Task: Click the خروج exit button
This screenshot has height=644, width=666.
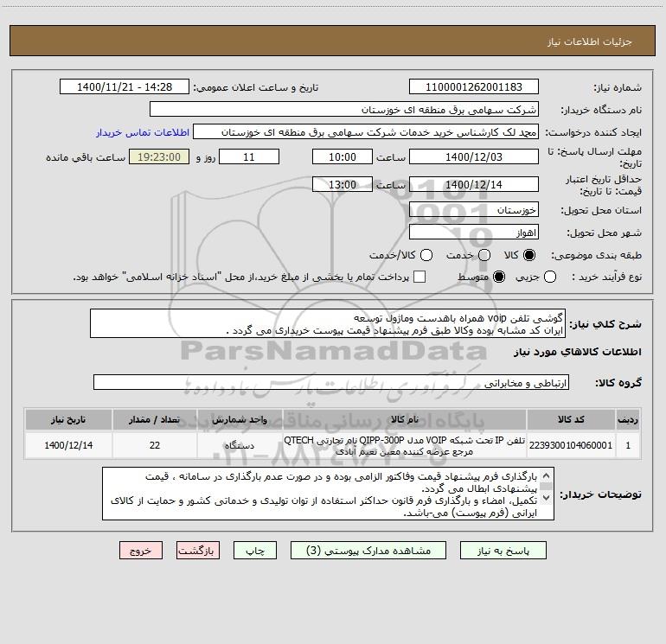Action: click(x=141, y=551)
